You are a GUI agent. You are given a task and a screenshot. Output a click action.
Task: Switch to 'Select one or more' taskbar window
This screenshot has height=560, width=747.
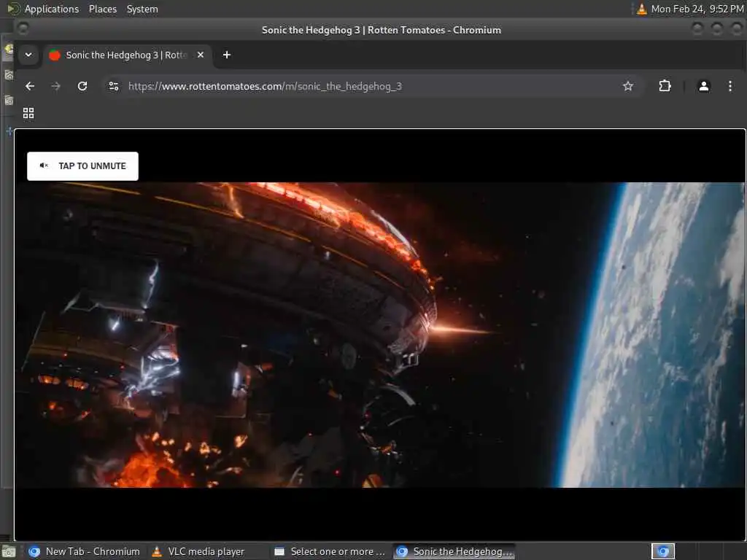[x=330, y=551]
